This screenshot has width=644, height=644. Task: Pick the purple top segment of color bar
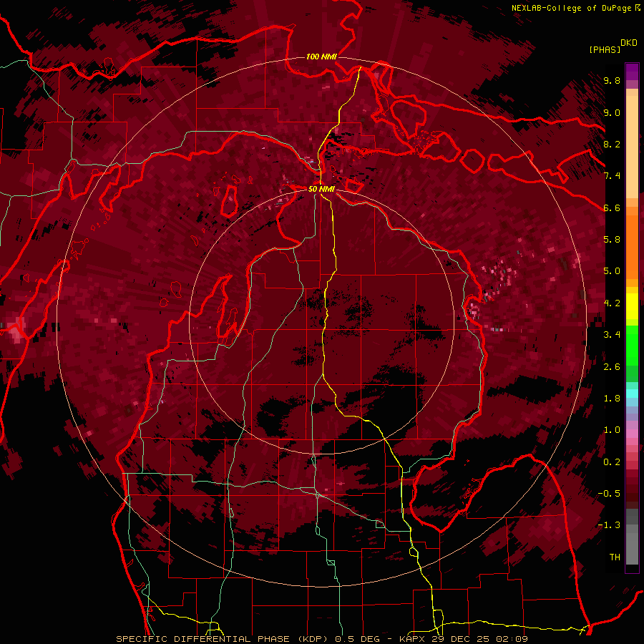click(x=632, y=72)
